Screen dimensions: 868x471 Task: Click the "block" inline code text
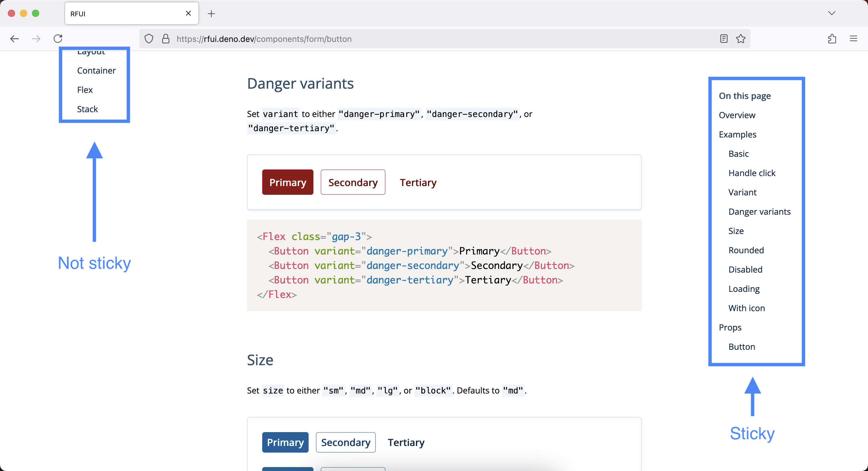(433, 390)
